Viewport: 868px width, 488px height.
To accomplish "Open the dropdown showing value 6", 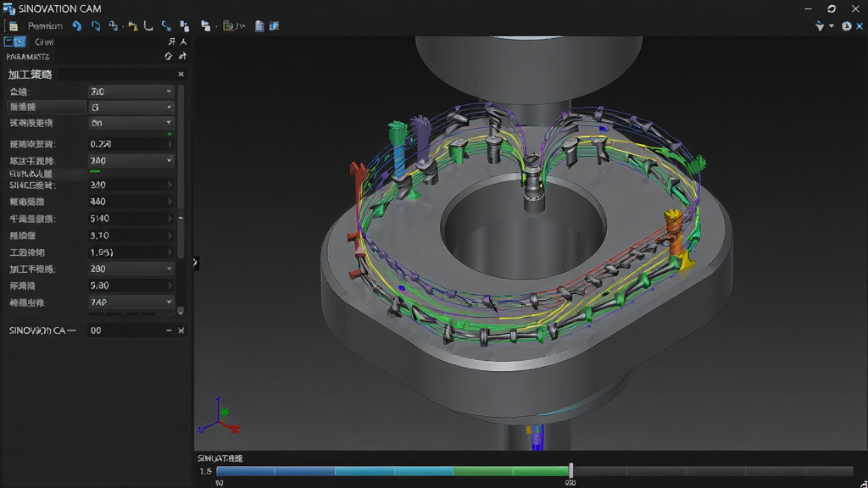I will tap(131, 108).
